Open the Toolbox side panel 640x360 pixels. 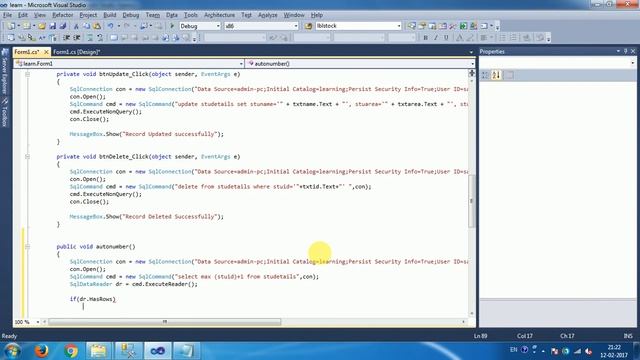pos(5,111)
